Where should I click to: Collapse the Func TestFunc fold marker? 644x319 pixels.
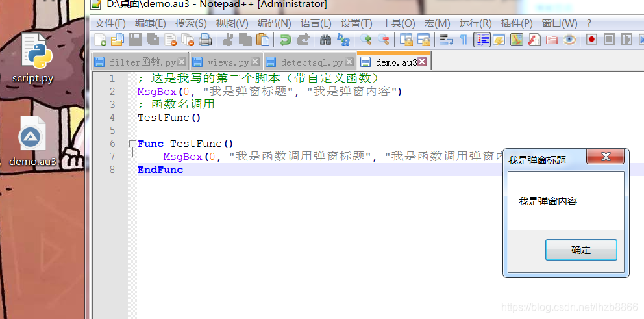(x=132, y=144)
